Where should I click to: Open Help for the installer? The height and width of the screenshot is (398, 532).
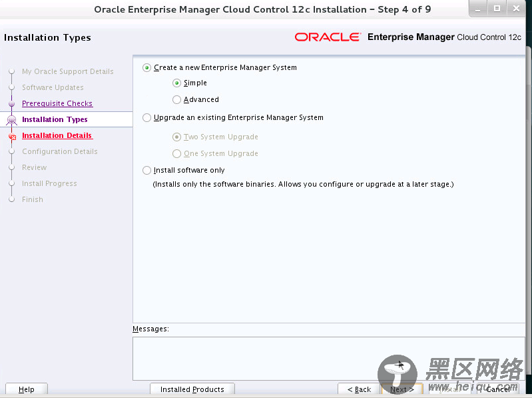pos(27,389)
